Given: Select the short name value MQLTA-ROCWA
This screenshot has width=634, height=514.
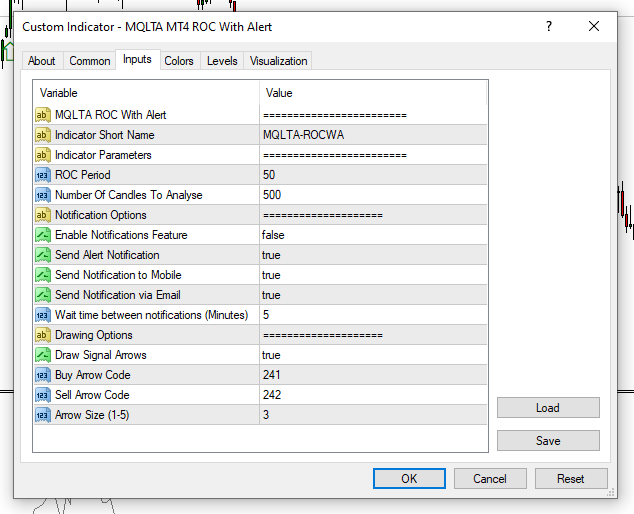Looking at the screenshot, I should pyautogui.click(x=303, y=135).
